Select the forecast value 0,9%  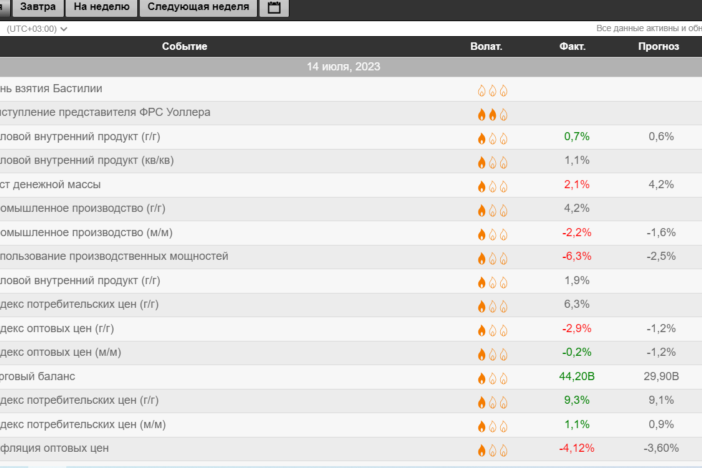point(661,425)
